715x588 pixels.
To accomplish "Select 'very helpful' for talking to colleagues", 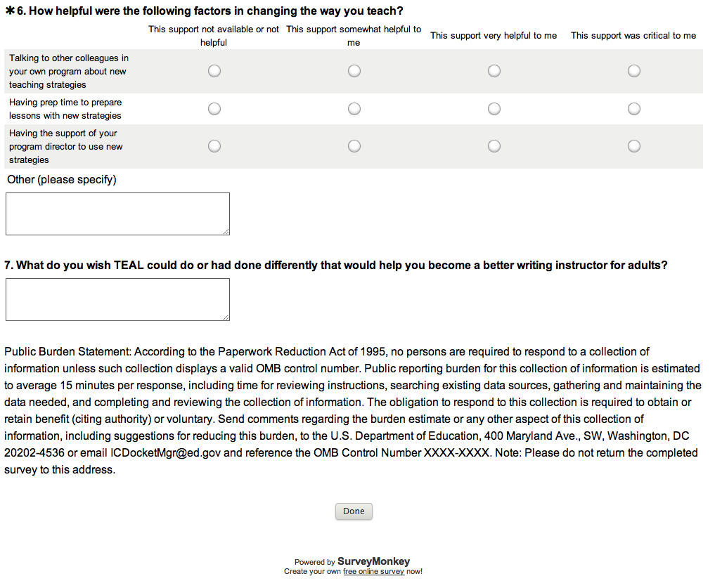I will 494,71.
